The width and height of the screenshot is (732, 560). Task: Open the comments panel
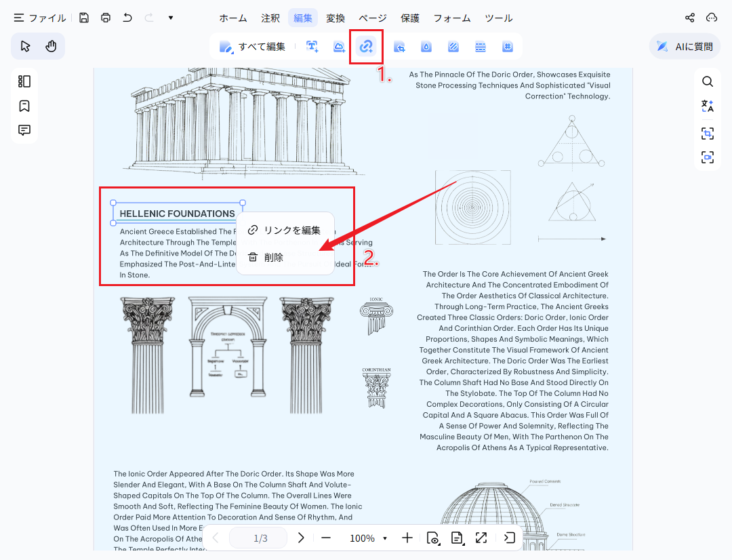[24, 130]
